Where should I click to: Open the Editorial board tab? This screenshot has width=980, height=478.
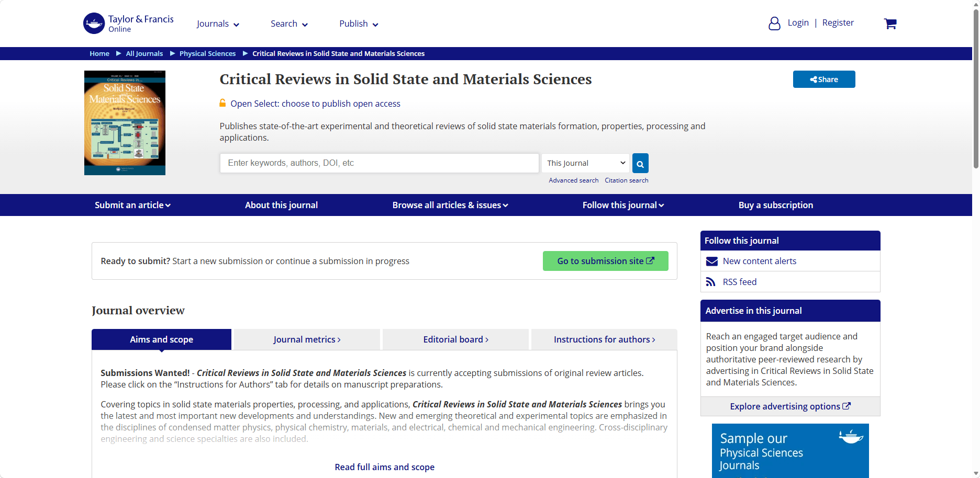[455, 339]
